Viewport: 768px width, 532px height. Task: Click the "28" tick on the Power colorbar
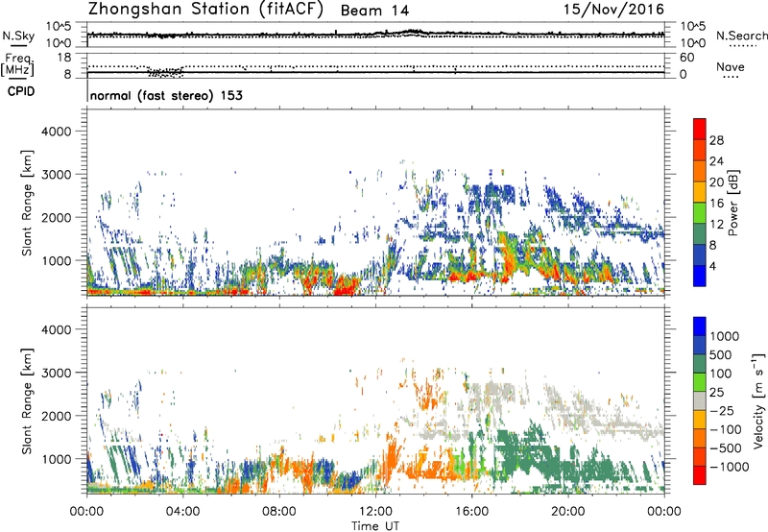pos(716,140)
